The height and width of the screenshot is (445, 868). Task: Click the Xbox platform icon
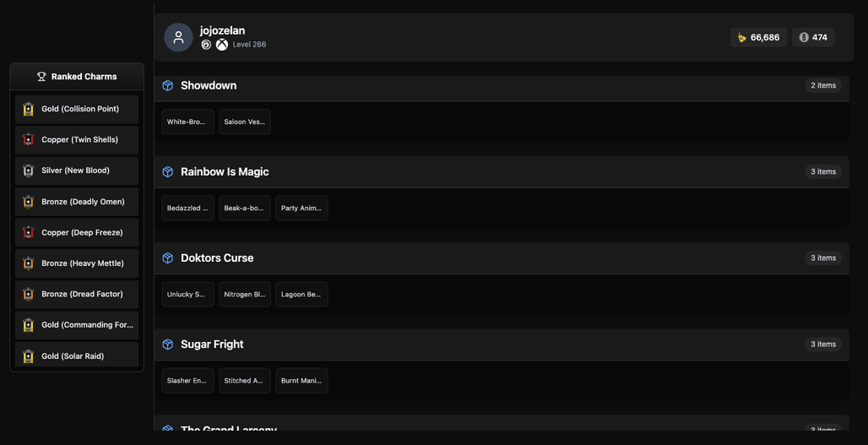point(222,45)
